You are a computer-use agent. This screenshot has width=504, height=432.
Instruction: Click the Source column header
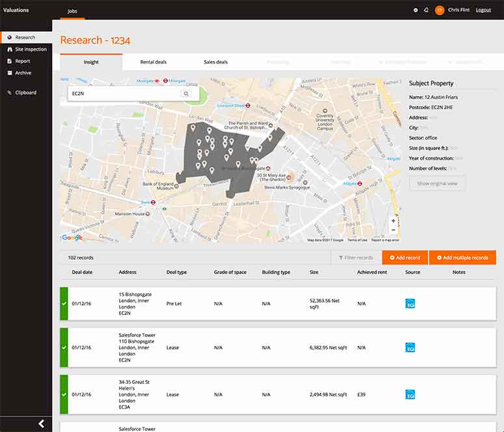[x=413, y=272]
